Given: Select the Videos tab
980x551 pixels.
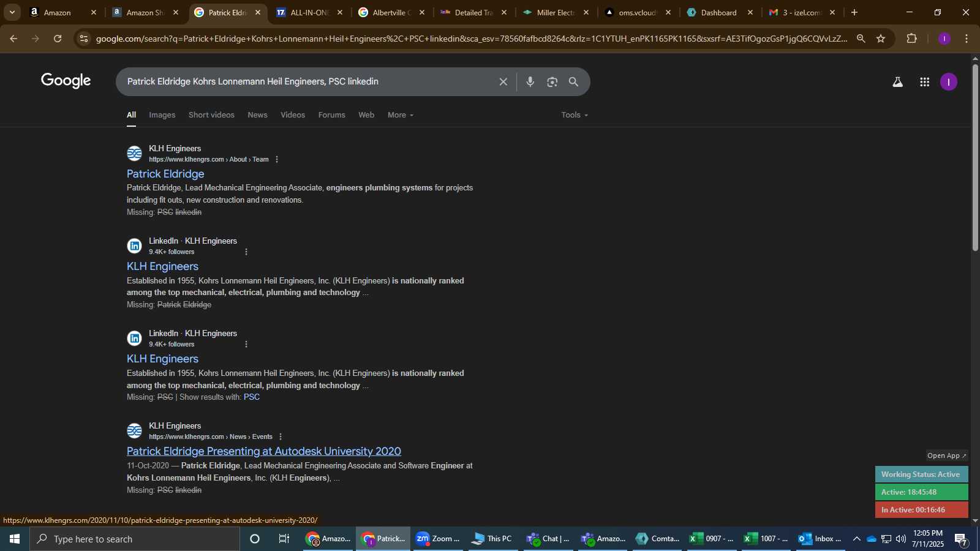Looking at the screenshot, I should point(293,115).
